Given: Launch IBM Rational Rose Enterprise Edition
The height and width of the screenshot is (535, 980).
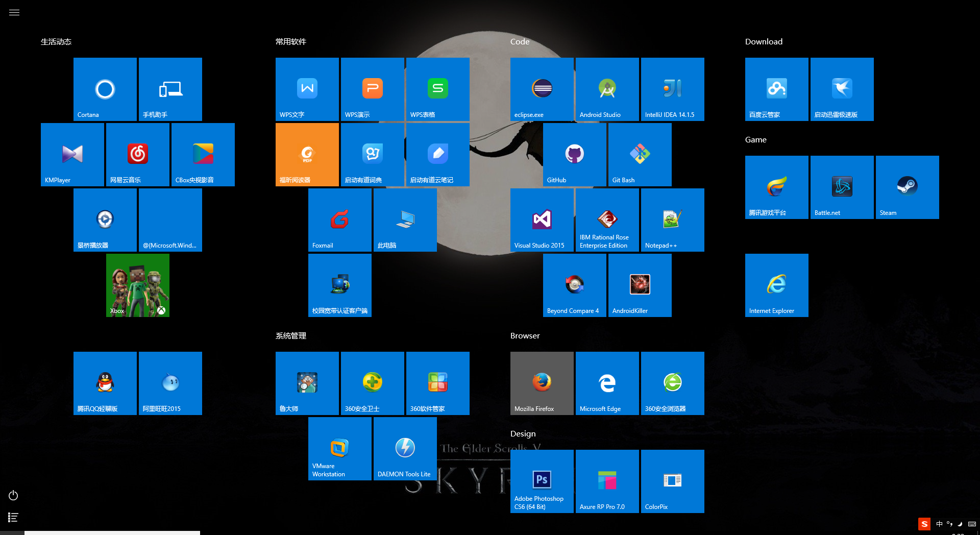Looking at the screenshot, I should tap(607, 220).
